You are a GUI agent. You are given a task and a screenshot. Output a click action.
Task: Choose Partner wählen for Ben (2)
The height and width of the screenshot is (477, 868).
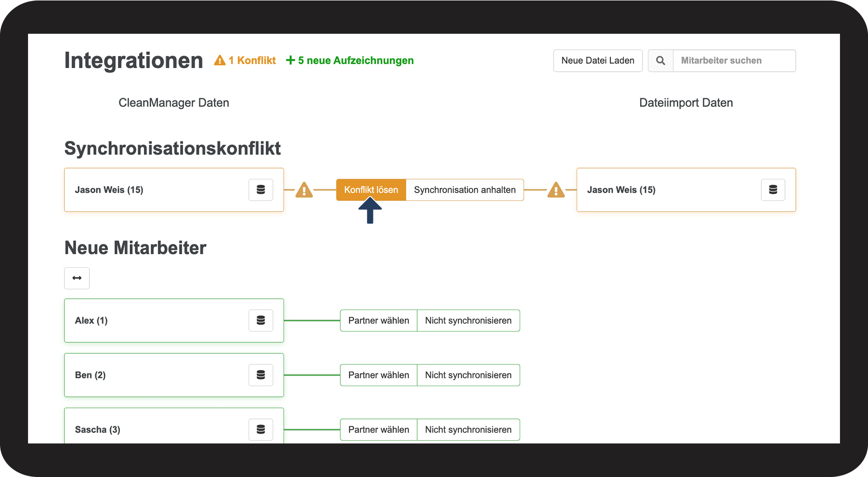click(x=379, y=375)
